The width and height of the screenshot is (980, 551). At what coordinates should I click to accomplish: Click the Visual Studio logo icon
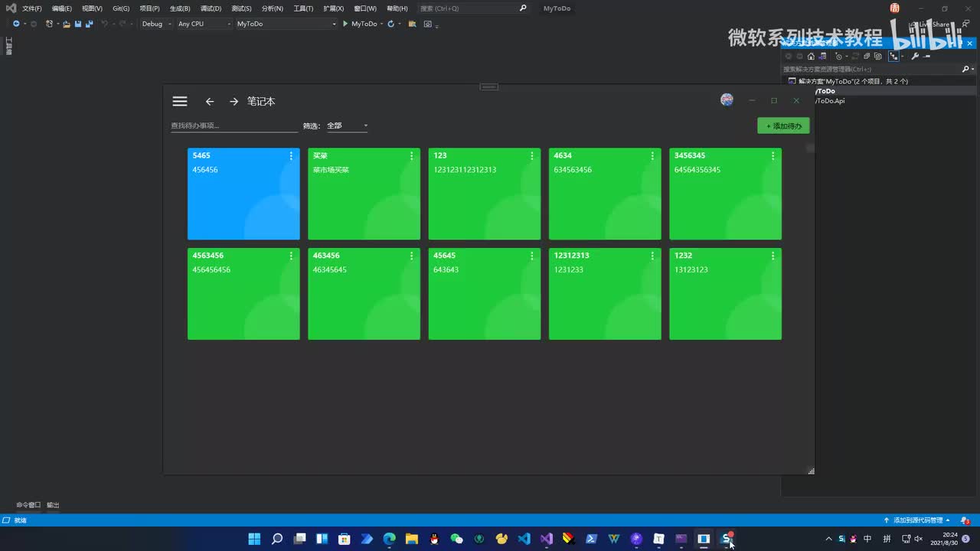point(11,8)
